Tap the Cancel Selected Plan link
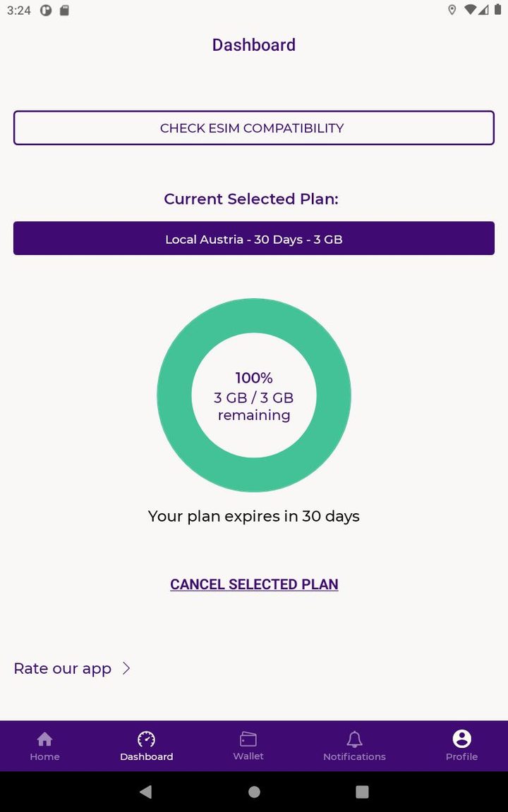Screen dimensions: 508x812 (254, 584)
